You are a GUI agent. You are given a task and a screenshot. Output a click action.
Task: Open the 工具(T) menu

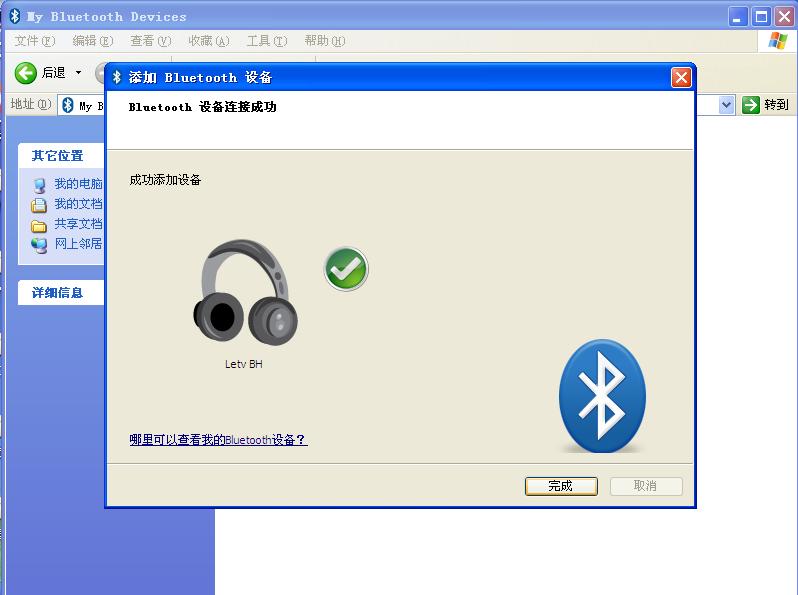pyautogui.click(x=267, y=41)
